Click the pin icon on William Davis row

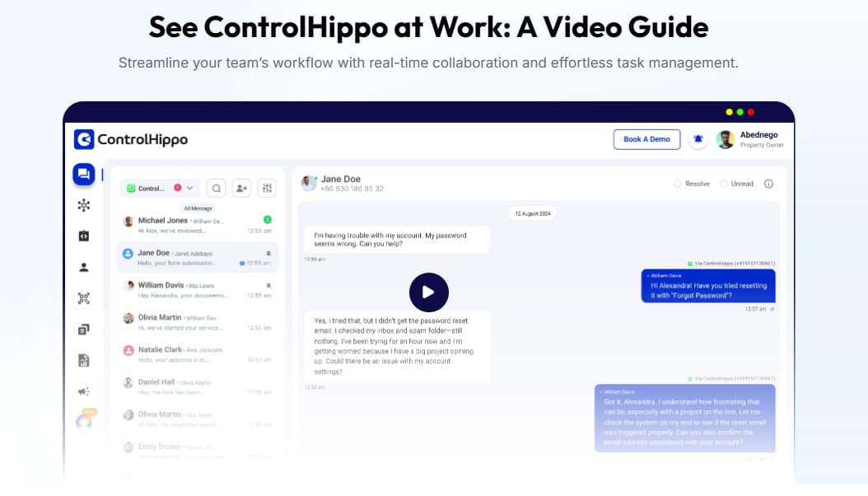[268, 286]
